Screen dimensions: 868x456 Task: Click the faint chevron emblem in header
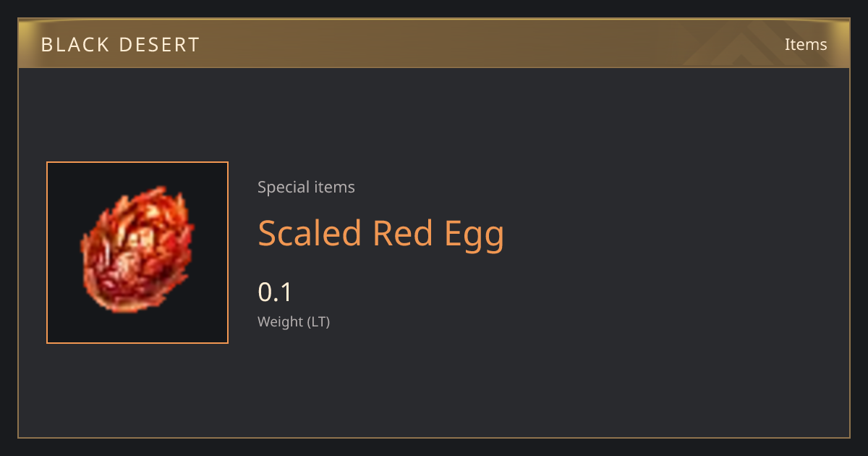(x=752, y=43)
